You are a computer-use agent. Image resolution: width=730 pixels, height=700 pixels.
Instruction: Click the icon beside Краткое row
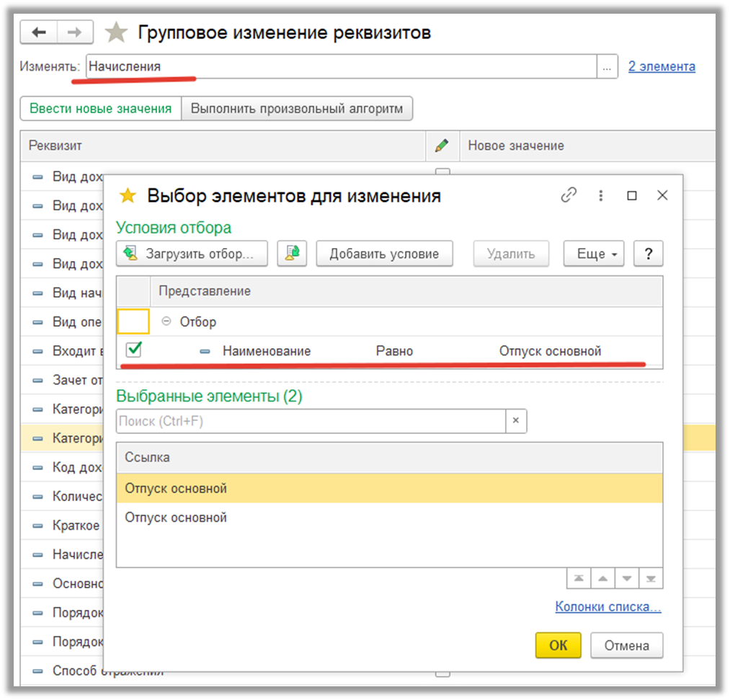click(x=37, y=526)
